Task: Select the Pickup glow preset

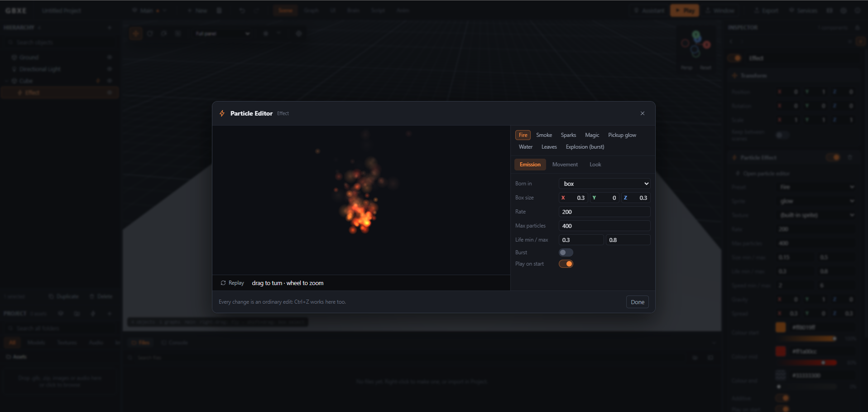Action: [622, 135]
